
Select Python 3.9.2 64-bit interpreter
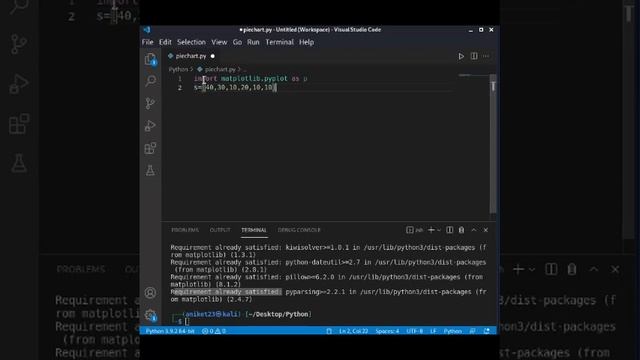(x=170, y=331)
